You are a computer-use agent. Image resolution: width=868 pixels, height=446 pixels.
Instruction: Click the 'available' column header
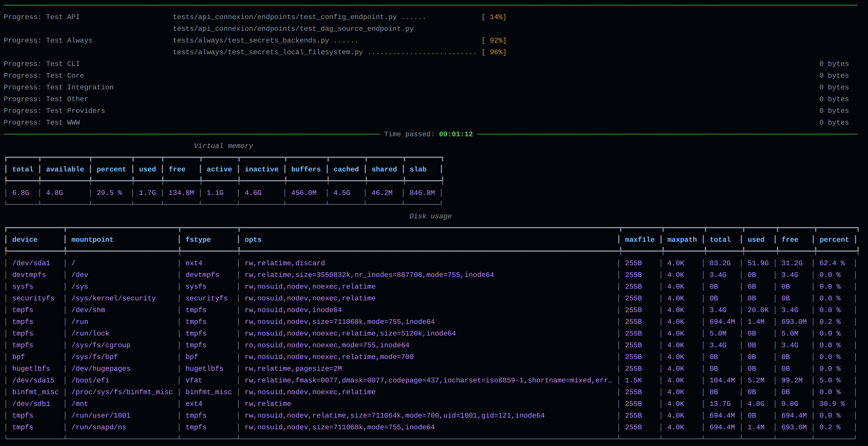65,169
